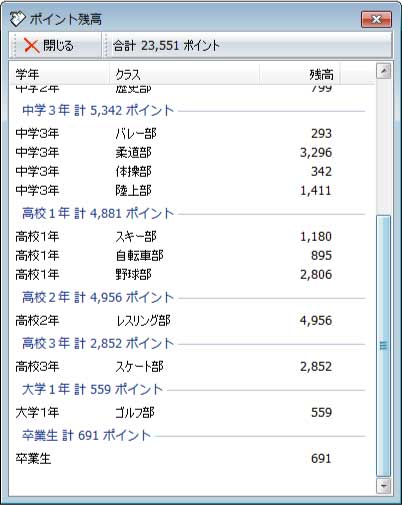Click the ポイント残高 title bar icon
Viewport: 402px width, 505px height.
tap(18, 19)
